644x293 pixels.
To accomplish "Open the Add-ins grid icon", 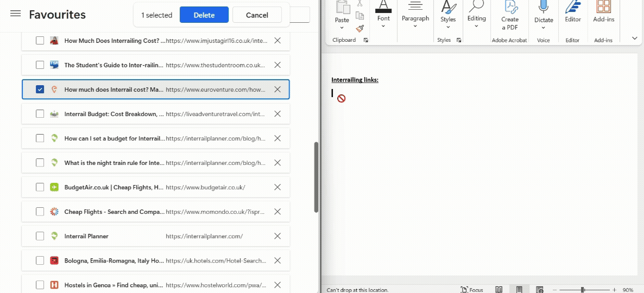I will click(603, 7).
